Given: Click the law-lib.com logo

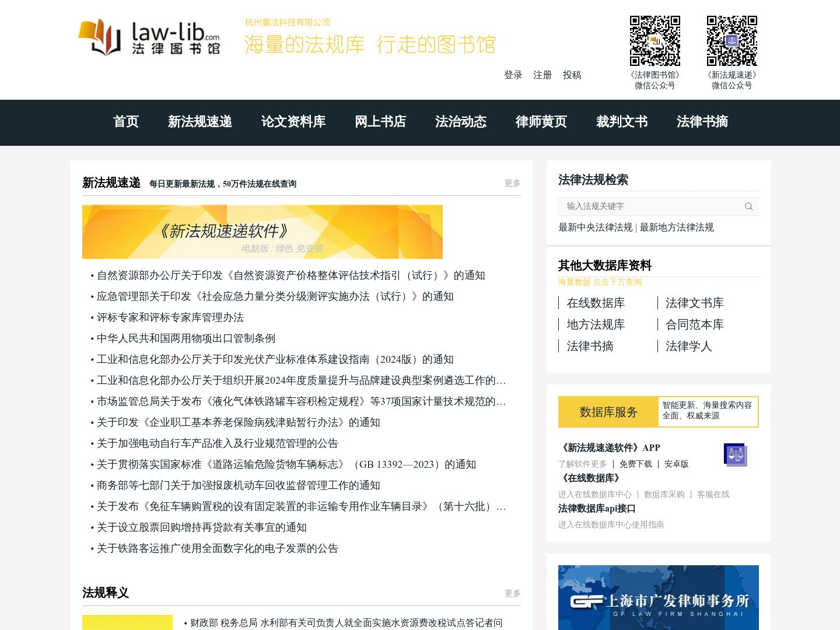Looking at the screenshot, I should pyautogui.click(x=149, y=37).
